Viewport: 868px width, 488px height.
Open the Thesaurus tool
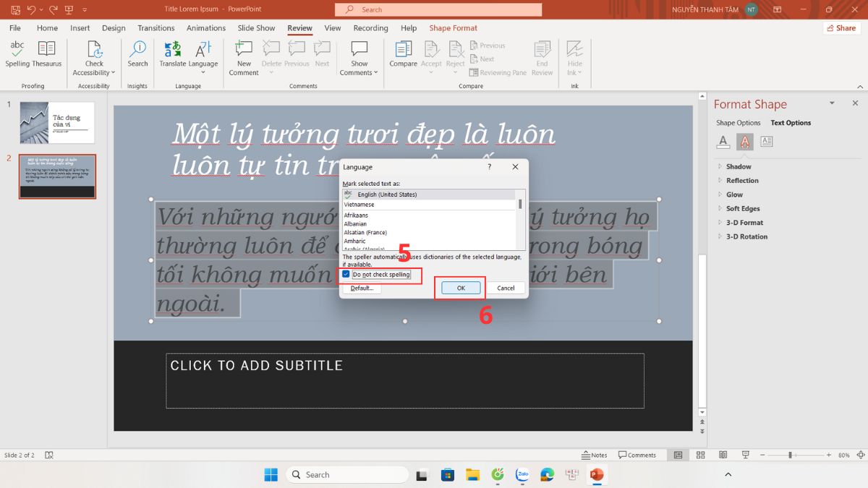pos(47,54)
